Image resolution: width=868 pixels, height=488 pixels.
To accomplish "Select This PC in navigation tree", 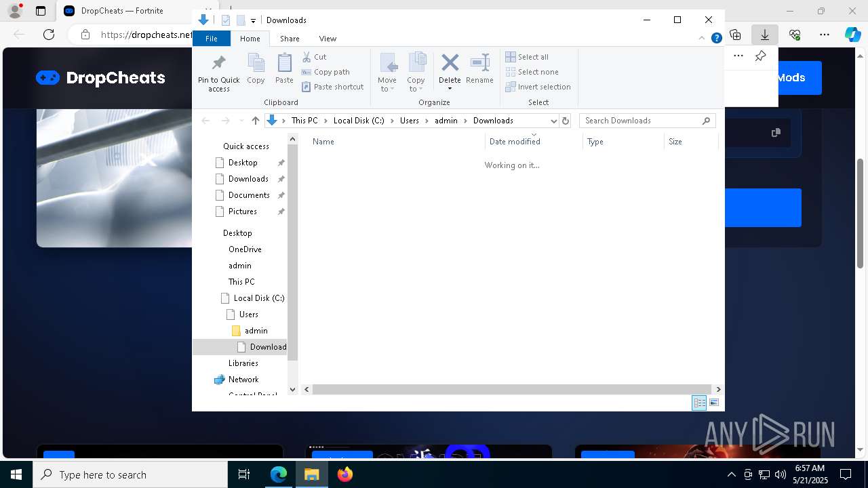I will (x=241, y=282).
